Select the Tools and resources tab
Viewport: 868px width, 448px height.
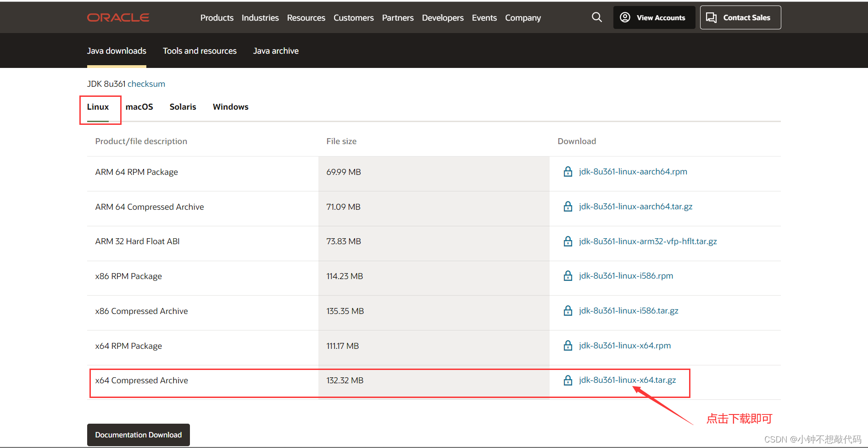pyautogui.click(x=200, y=51)
